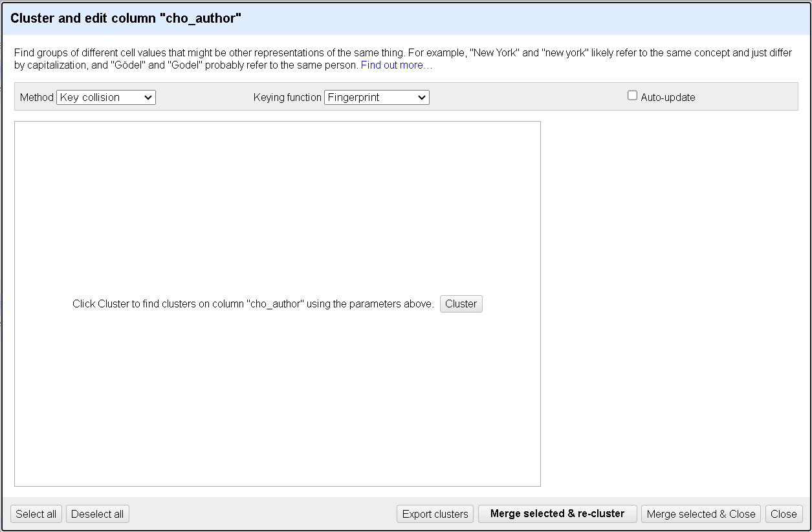Click the gray options bar between dropdowns
The width and height of the screenshot is (812, 532).
coord(204,97)
